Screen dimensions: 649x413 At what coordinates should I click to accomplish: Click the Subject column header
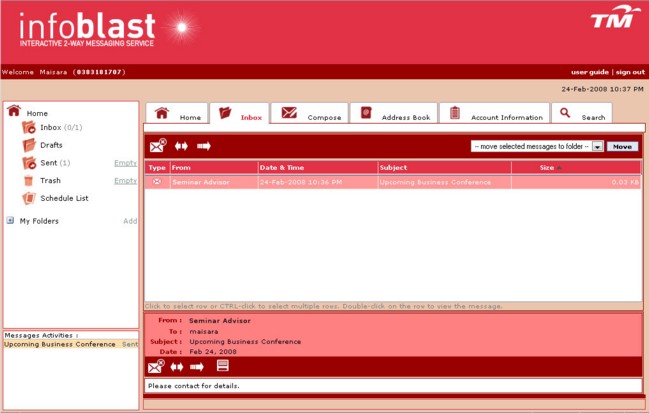coord(445,168)
